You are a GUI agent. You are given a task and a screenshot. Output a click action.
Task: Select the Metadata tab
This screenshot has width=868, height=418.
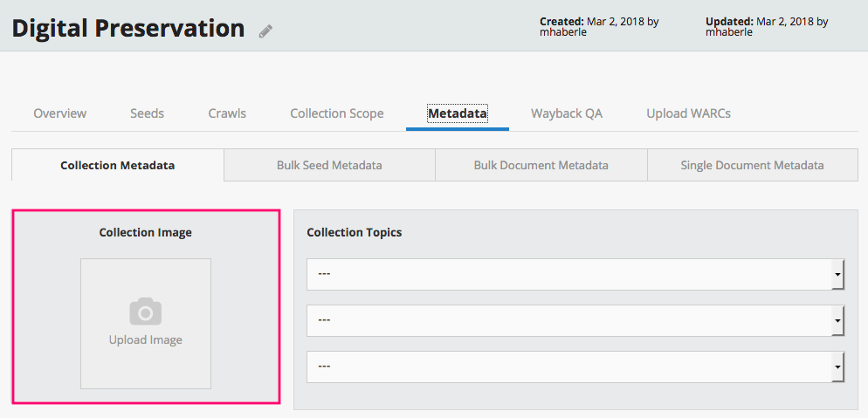(x=457, y=113)
